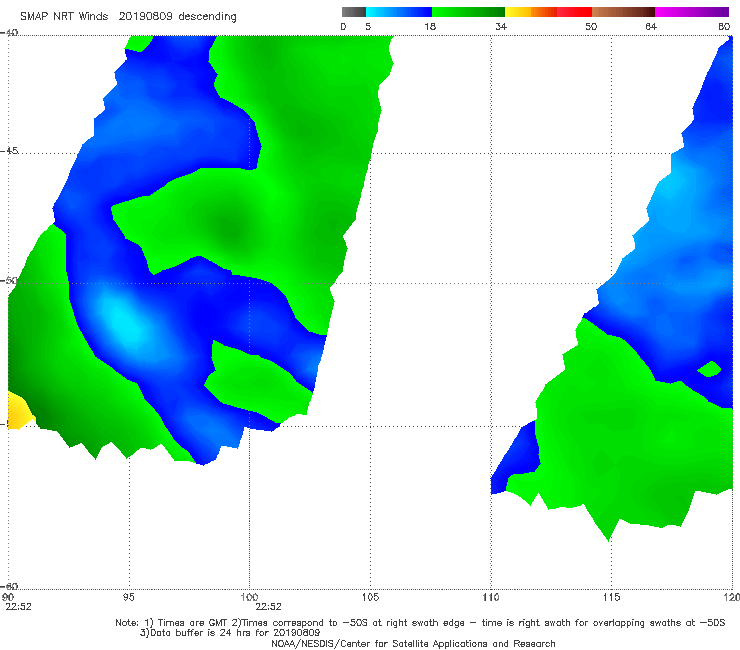Viewport: 740px width, 650px height.
Task: Click the latitude label '-40'
Action: [9, 33]
